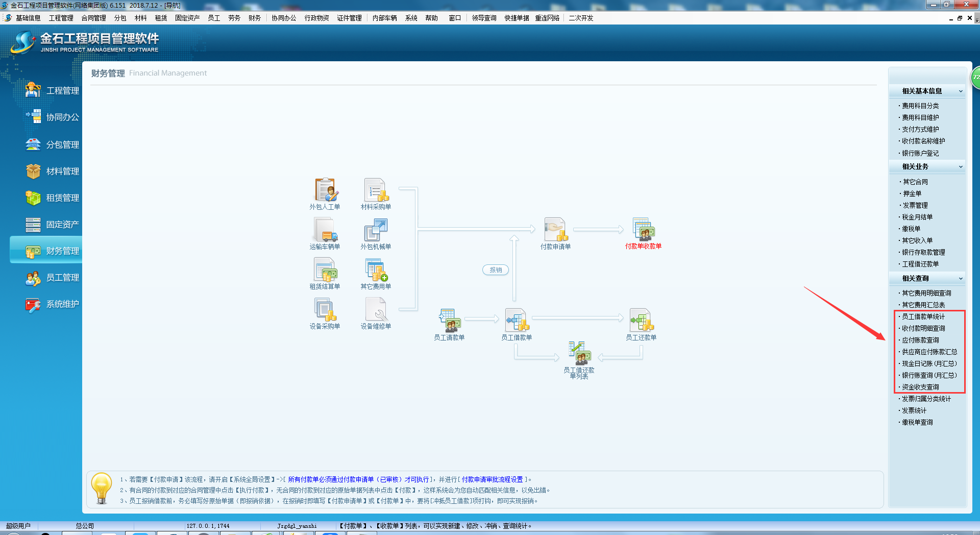This screenshot has width=980, height=535.
Task: Open the 付款申请单 icon
Action: [x=555, y=230]
